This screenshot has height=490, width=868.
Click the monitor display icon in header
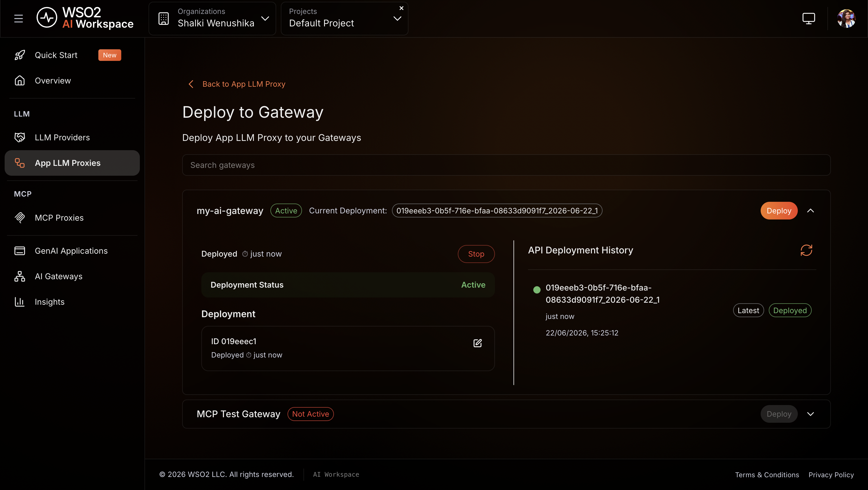pyautogui.click(x=809, y=19)
